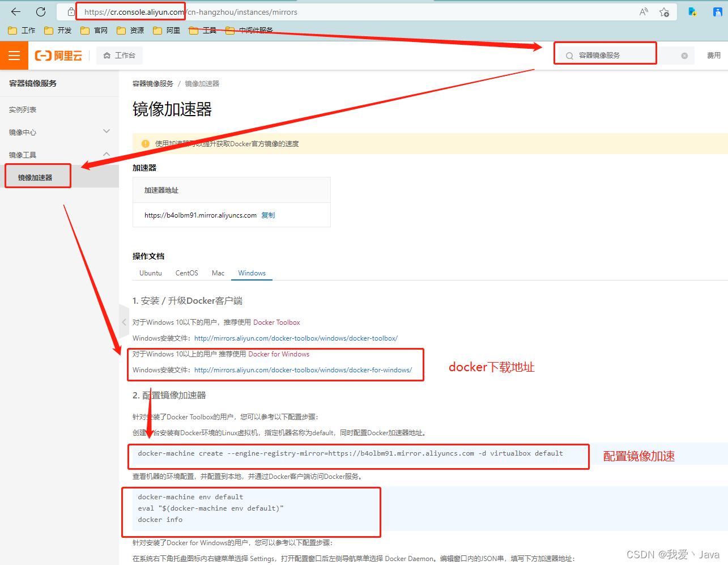Click the eval docker-machine env line
The width and height of the screenshot is (728, 565).
(211, 508)
